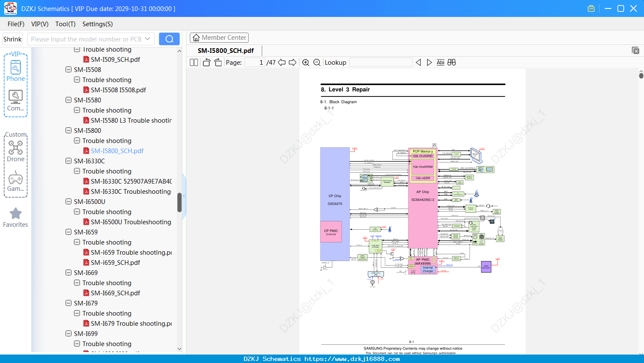Rotate the page clockwise

point(218,63)
